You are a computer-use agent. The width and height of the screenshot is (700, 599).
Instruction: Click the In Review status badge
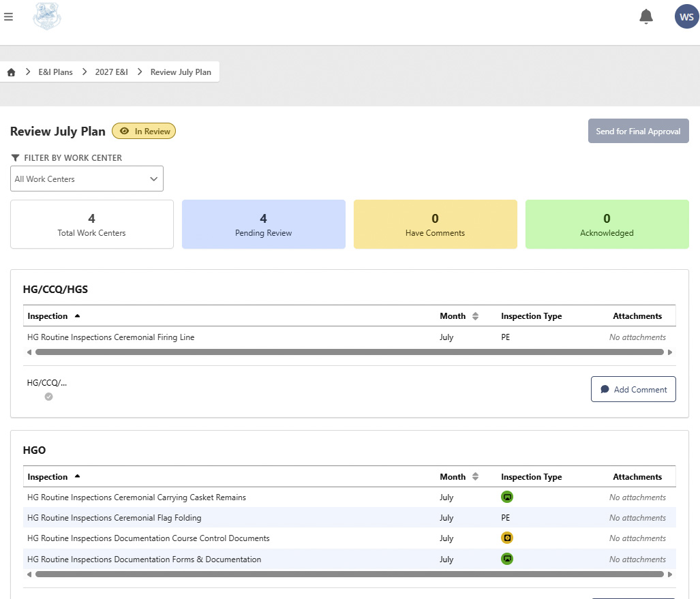(x=144, y=132)
